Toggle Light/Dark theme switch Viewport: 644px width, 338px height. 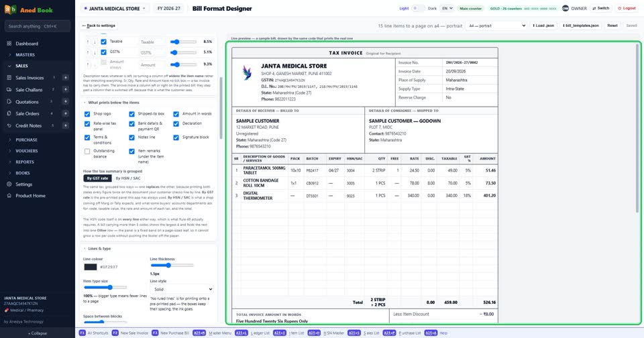click(418, 8)
